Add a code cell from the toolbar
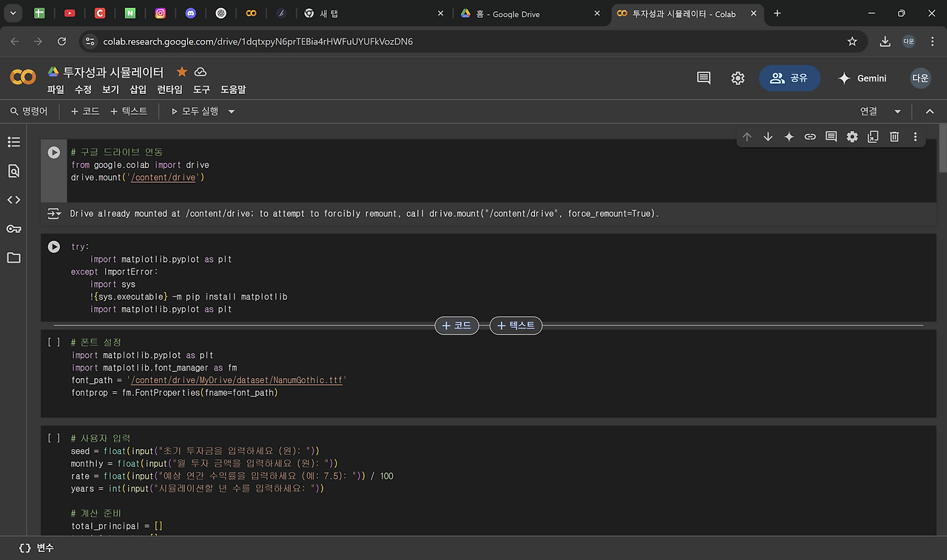The width and height of the screenshot is (947, 560). click(85, 112)
